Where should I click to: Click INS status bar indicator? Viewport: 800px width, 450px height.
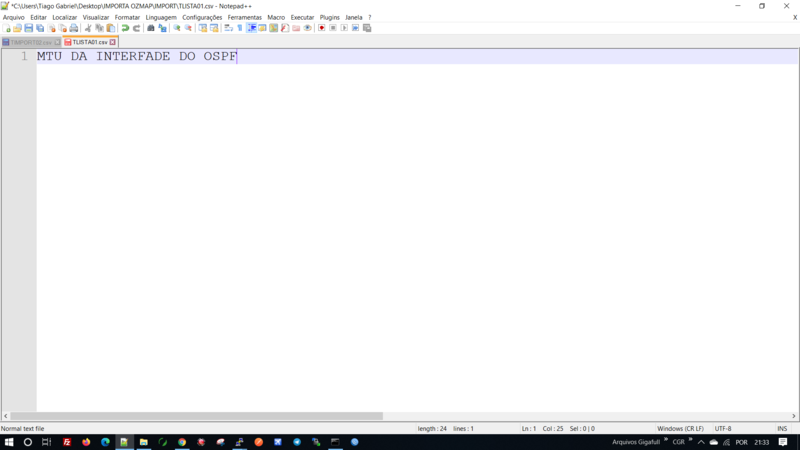782,429
